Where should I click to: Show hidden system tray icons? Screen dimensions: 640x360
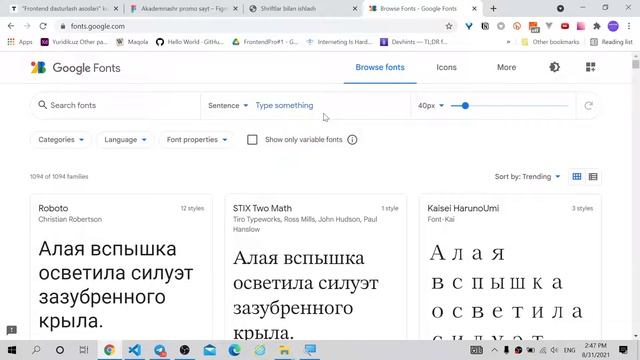(x=494, y=350)
